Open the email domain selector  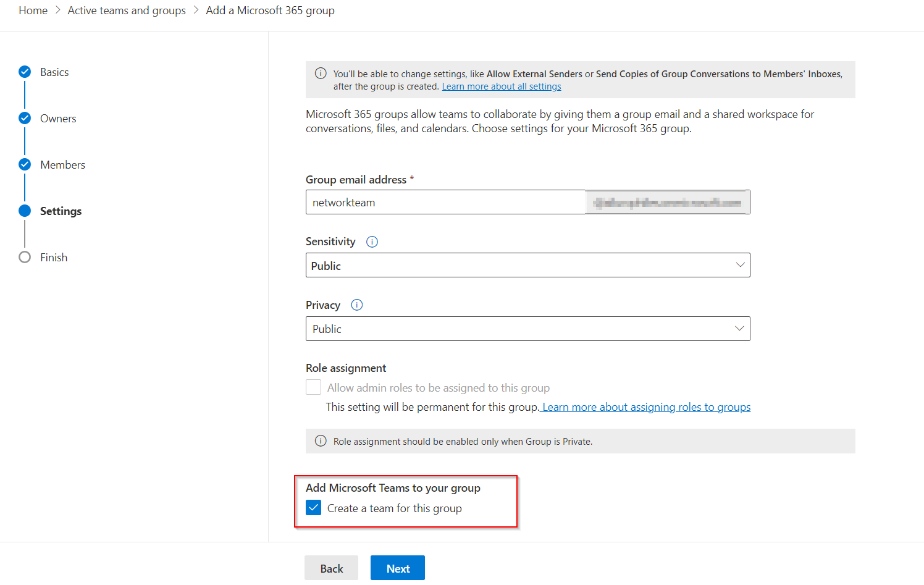coord(667,202)
